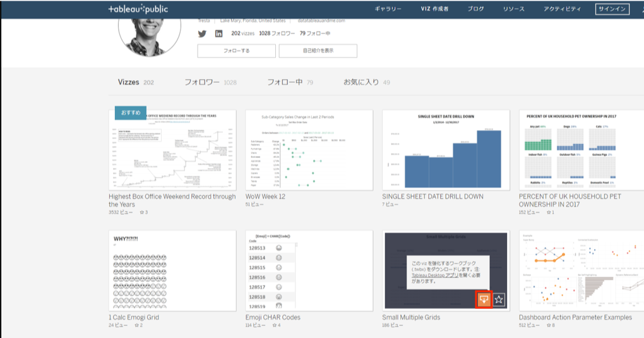This screenshot has height=338, width=644.
Task: Click the 186 ビュー view count
Action: 393,325
